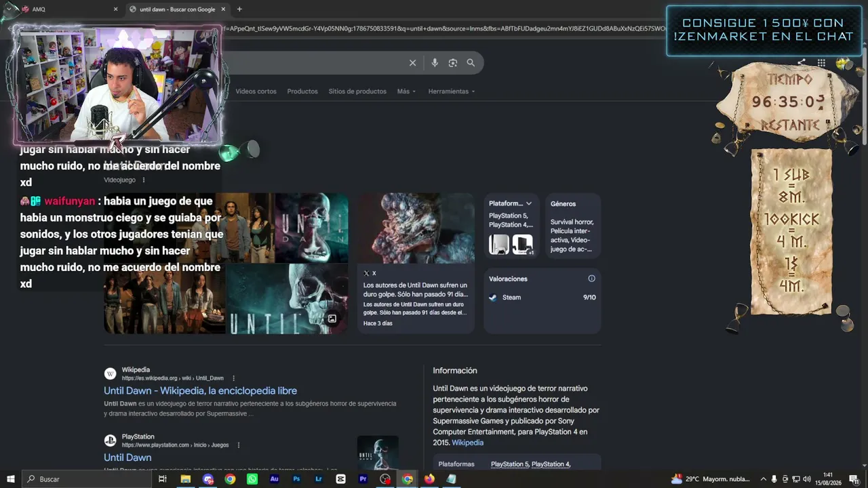Open WhatsApp from the taskbar
Viewport: 868px width, 488px height.
pos(252,479)
